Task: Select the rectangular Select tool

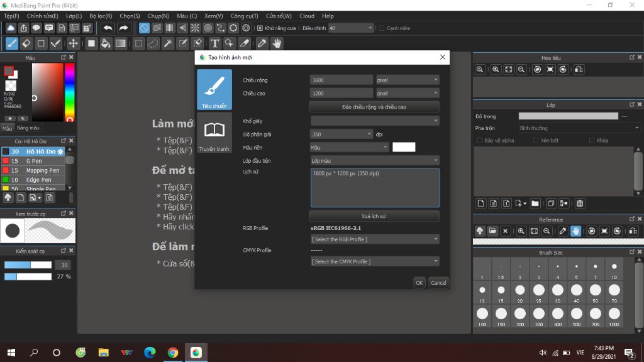Action: 139,43
